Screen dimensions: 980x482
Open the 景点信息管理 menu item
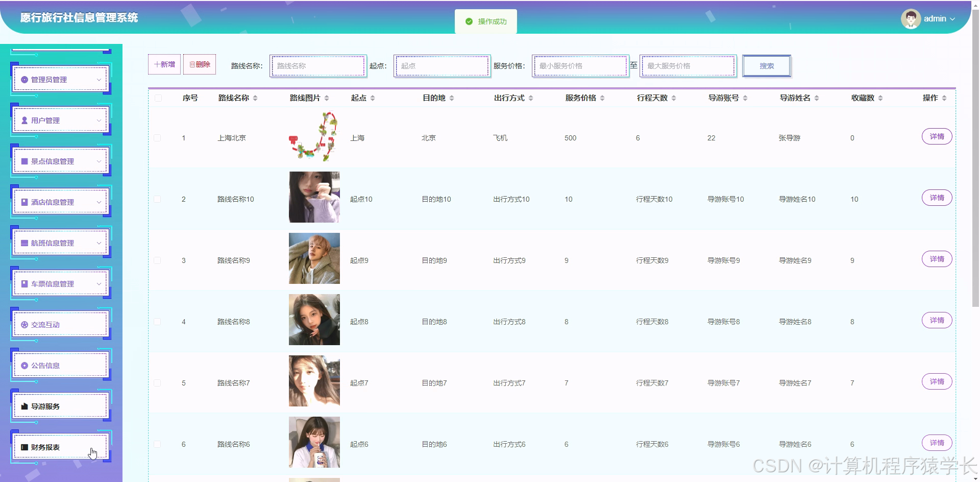pos(60,161)
